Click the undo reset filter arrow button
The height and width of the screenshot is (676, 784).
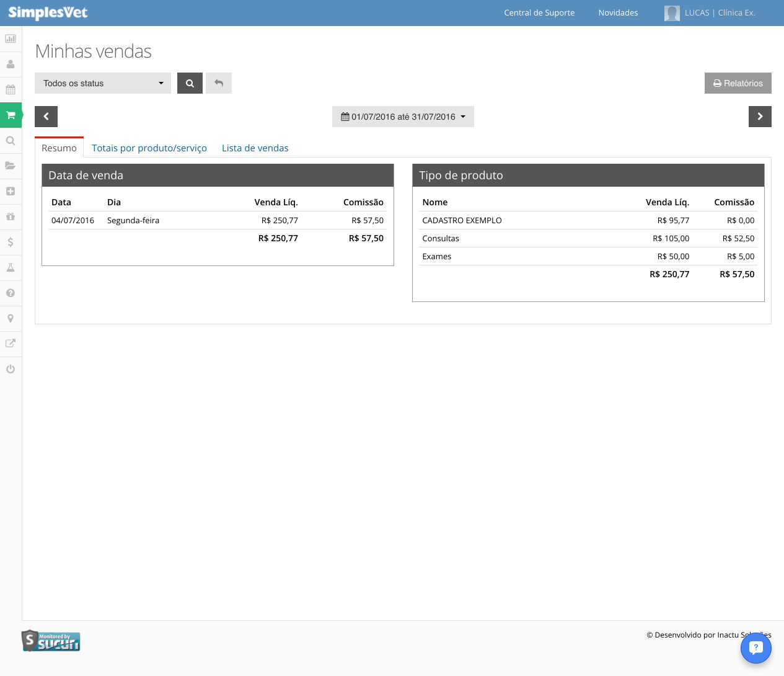tap(219, 83)
